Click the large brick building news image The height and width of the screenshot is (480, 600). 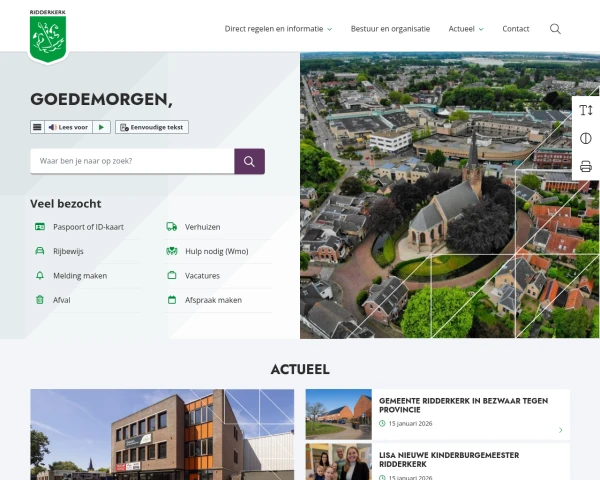coord(162,434)
